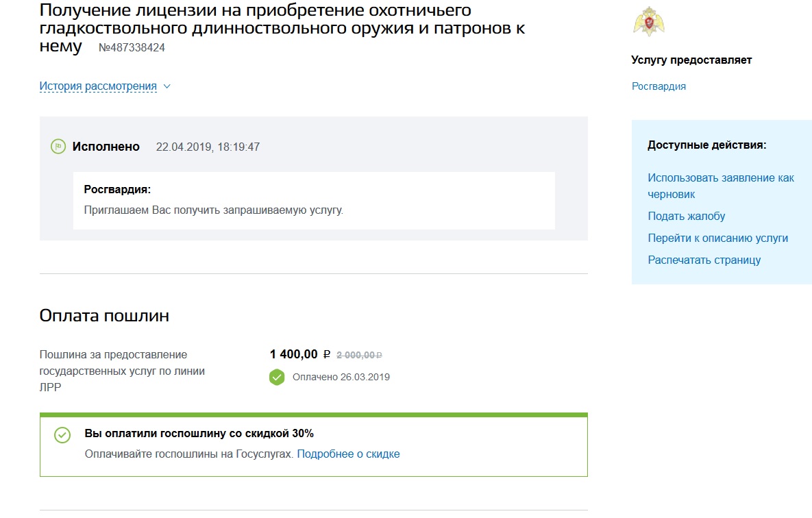Image resolution: width=812 pixels, height=518 pixels.
Task: Choose the Подать жалобу action
Action: [x=686, y=217]
